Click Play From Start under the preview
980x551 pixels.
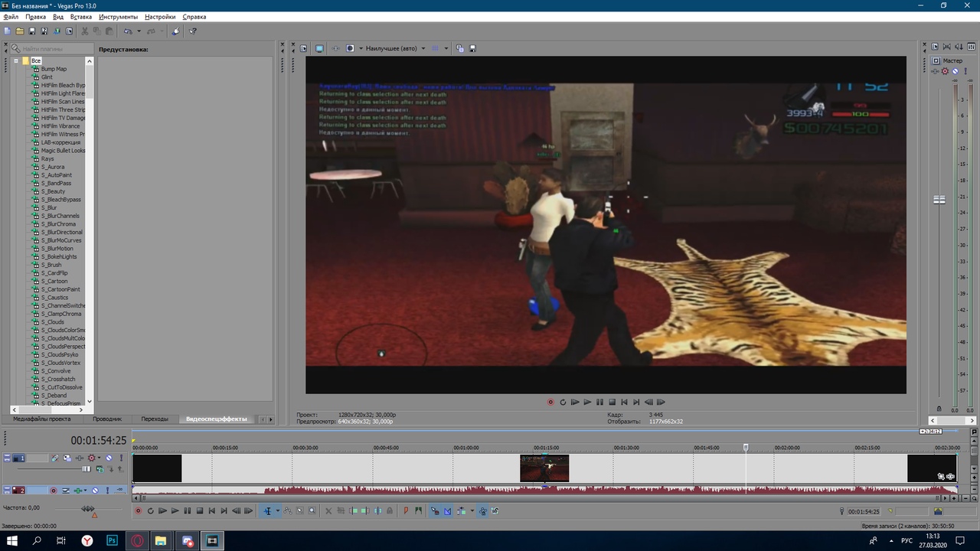[575, 402]
